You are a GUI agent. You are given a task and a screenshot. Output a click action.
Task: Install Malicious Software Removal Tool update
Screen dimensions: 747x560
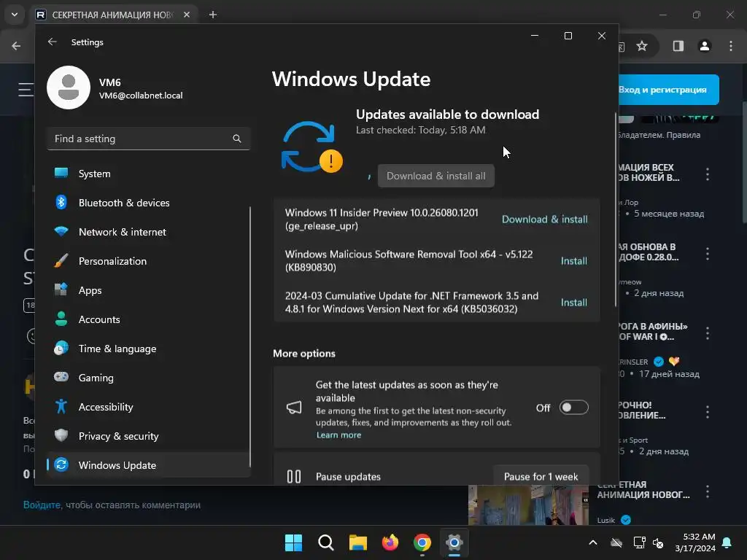point(573,261)
